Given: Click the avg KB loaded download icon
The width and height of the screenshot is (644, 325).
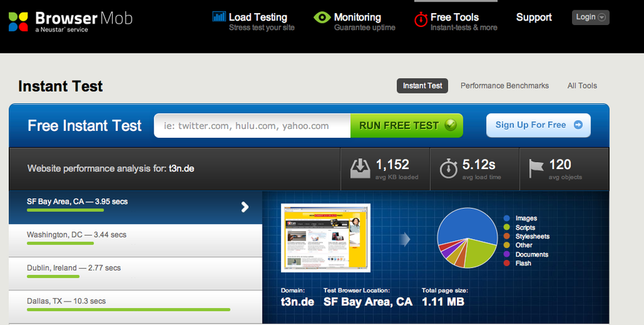Looking at the screenshot, I should [x=360, y=168].
